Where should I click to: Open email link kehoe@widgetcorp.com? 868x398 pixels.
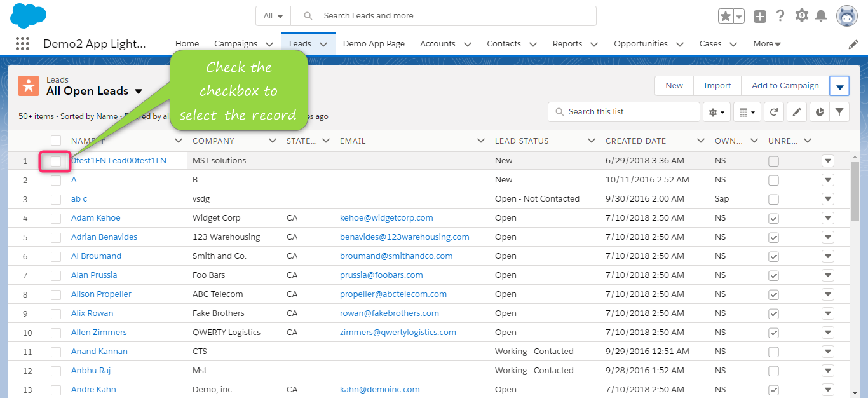(x=386, y=218)
